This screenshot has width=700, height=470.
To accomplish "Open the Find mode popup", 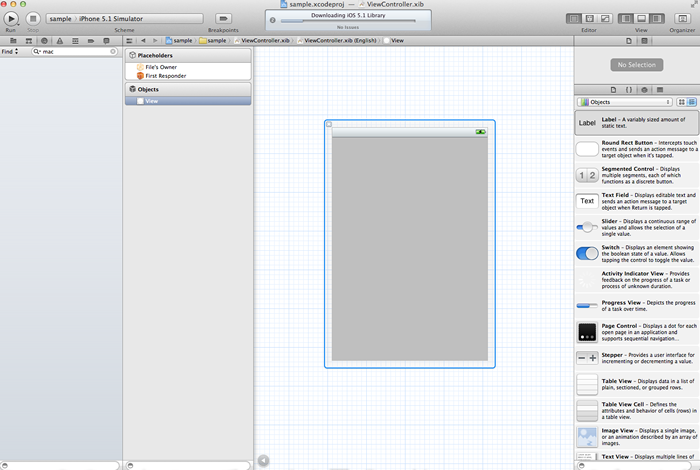I will (x=10, y=52).
